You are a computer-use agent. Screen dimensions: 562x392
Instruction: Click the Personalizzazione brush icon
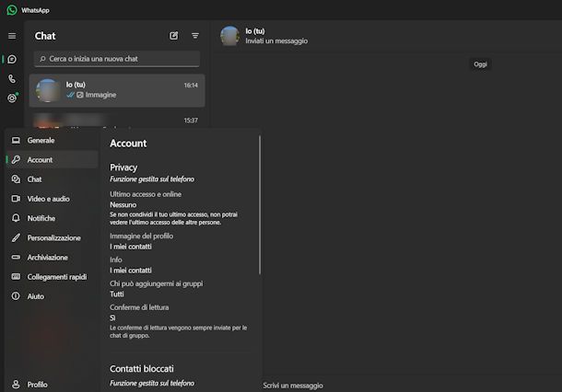(16, 237)
